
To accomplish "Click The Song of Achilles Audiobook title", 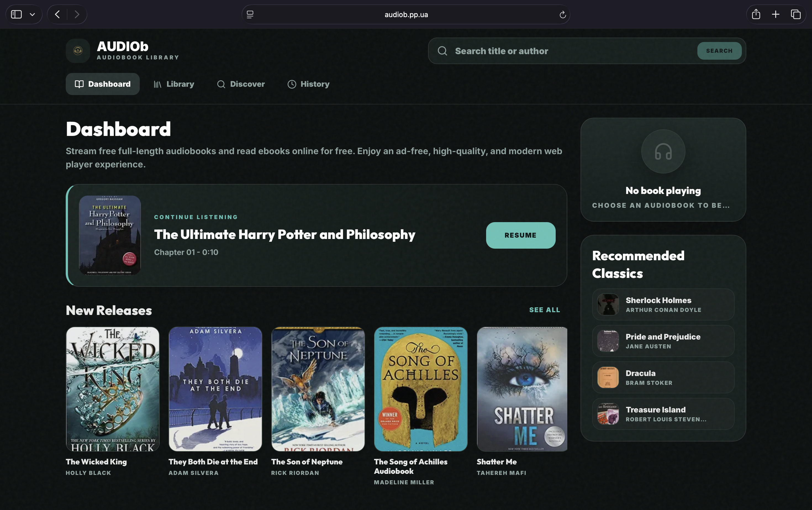I will 411,467.
